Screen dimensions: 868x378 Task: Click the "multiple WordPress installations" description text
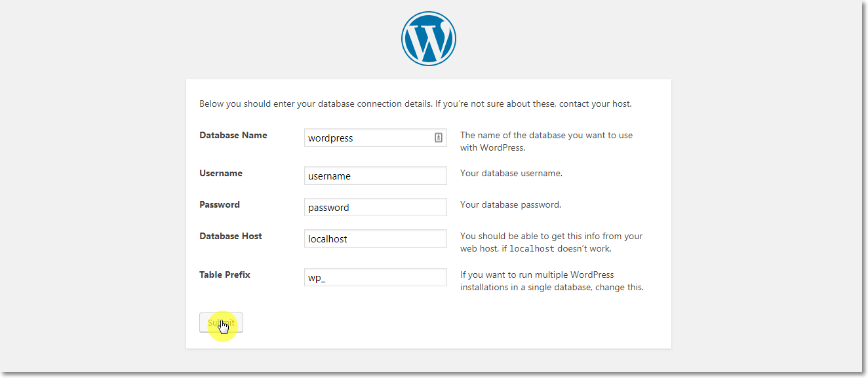tap(551, 281)
